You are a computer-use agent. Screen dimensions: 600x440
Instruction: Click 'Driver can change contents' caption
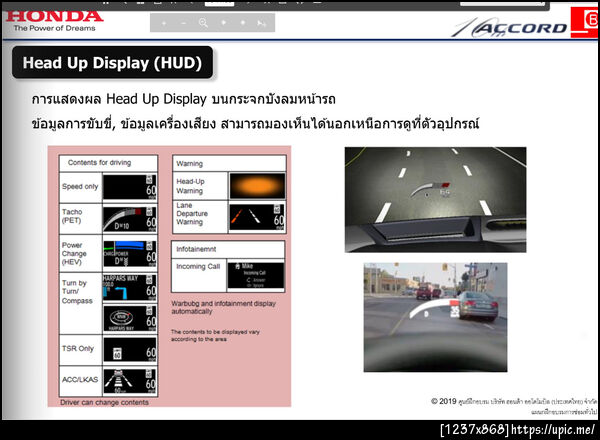tap(104, 402)
